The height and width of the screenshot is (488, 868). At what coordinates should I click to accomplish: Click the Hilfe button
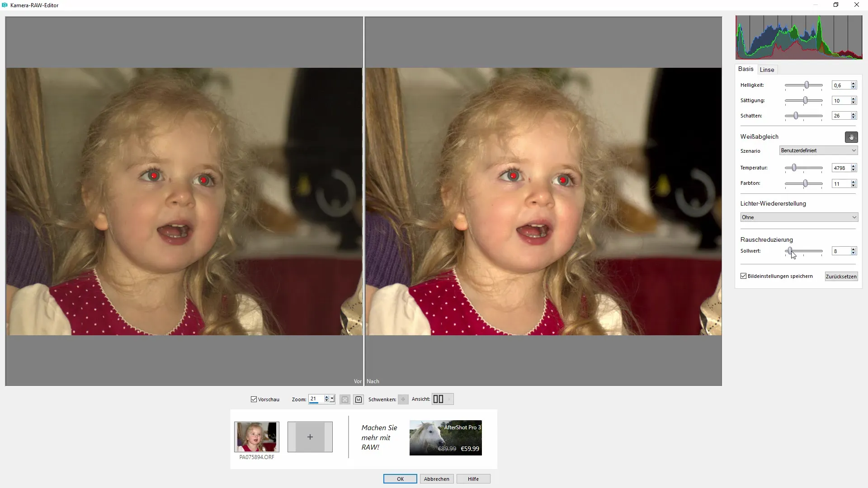tap(473, 479)
